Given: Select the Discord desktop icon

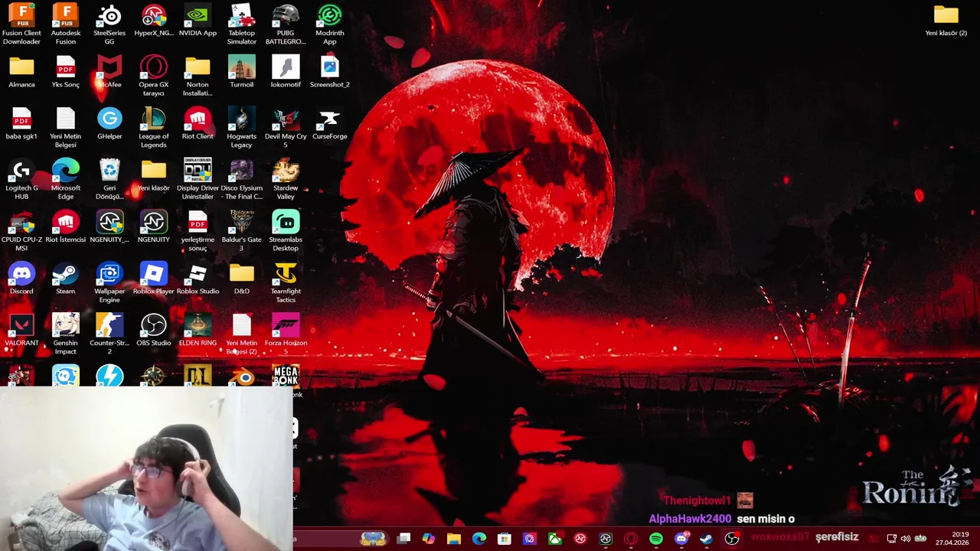Looking at the screenshot, I should click(x=21, y=279).
